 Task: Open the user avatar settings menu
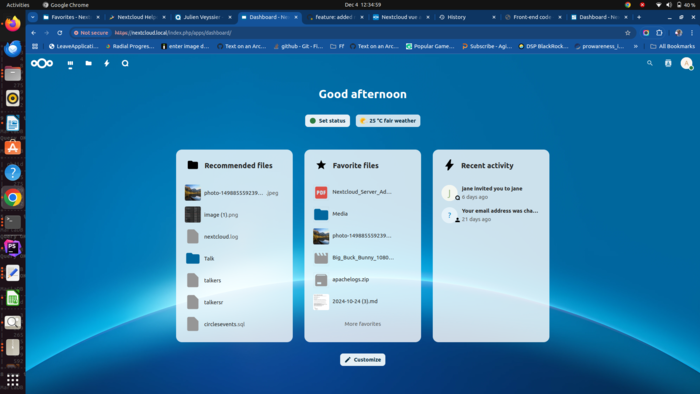click(x=686, y=63)
